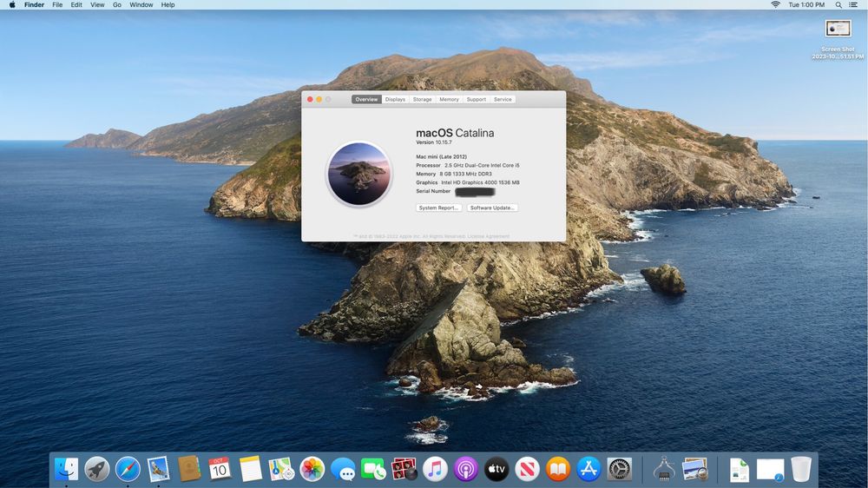The width and height of the screenshot is (868, 488).
Task: Open Finder from the Dock
Action: pyautogui.click(x=67, y=469)
